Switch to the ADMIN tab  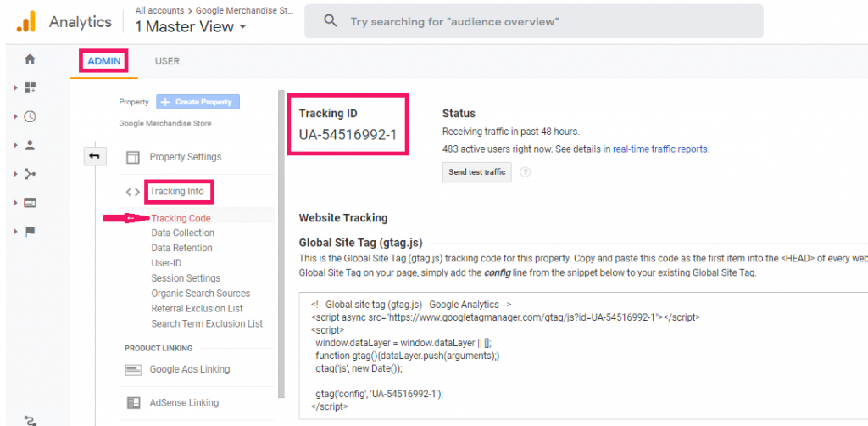coord(104,61)
